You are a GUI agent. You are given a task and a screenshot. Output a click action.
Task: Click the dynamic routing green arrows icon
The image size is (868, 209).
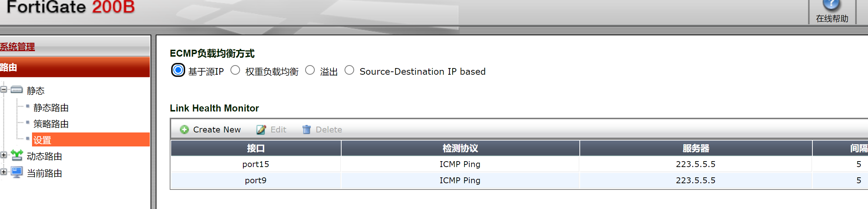(x=17, y=155)
